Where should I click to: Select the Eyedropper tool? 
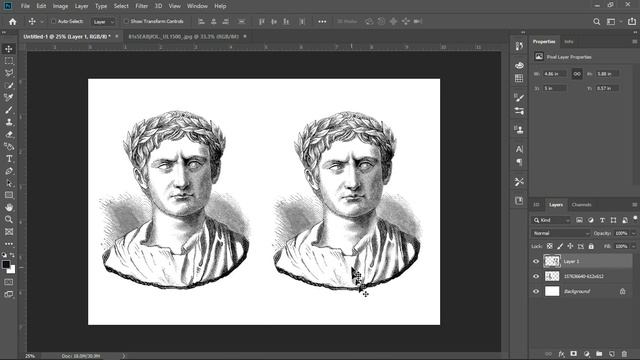coord(9,98)
